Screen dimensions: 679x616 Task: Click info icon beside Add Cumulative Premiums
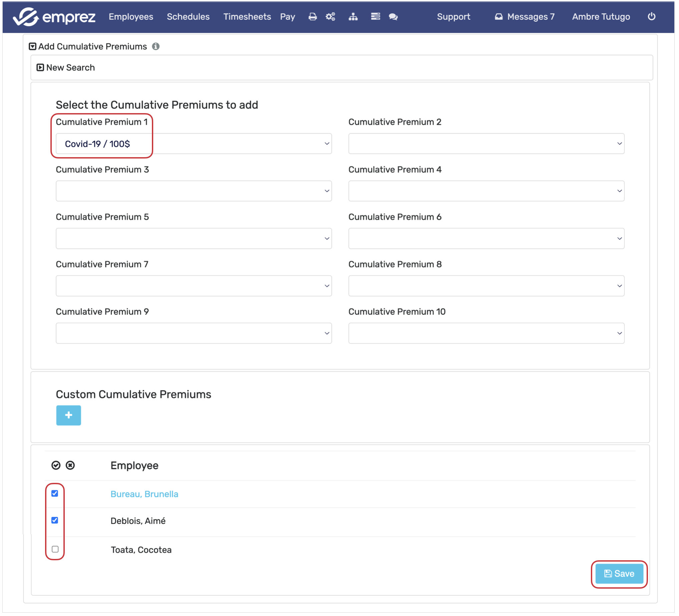[x=156, y=46]
